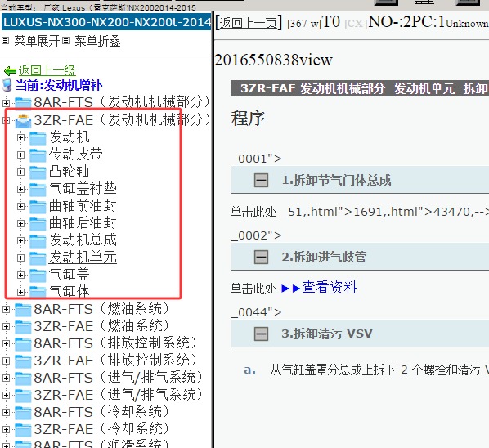Expand the 曲轴前油封 subfolder
This screenshot has height=448, width=489.
point(20,206)
